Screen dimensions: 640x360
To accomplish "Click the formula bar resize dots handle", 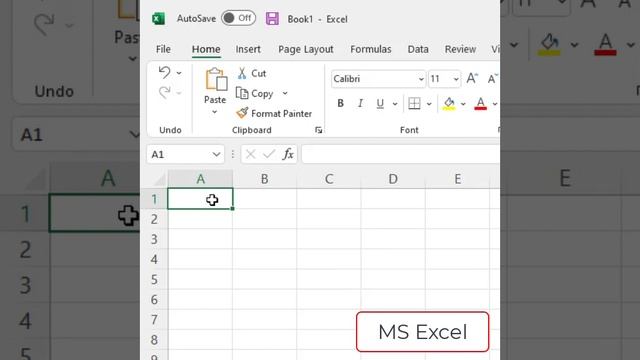I will 233,154.
